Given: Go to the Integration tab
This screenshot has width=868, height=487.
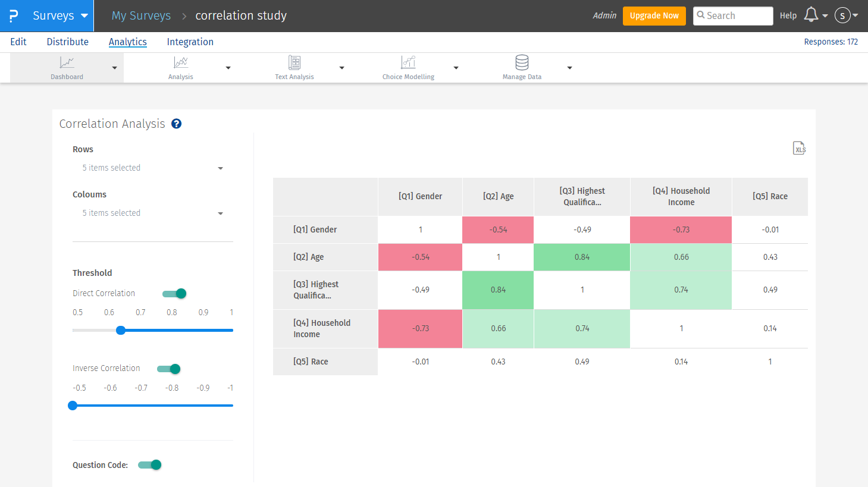Looking at the screenshot, I should tap(190, 42).
